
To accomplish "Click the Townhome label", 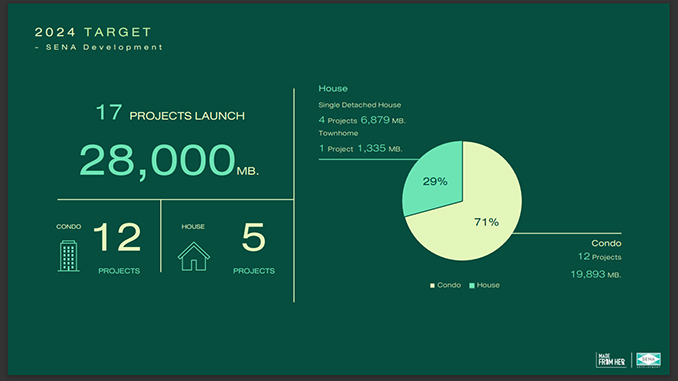I will pos(338,133).
